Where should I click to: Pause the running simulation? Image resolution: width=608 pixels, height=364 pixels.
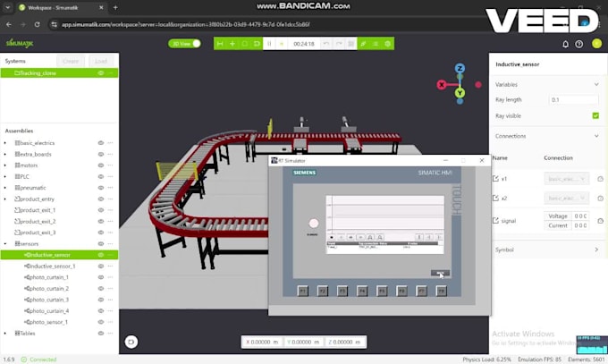269,44
